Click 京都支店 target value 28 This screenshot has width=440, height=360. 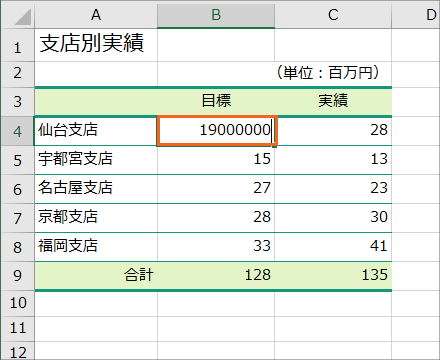point(216,218)
